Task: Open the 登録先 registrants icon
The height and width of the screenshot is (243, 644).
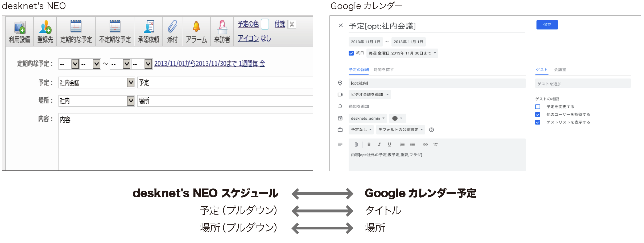Action: (x=45, y=28)
